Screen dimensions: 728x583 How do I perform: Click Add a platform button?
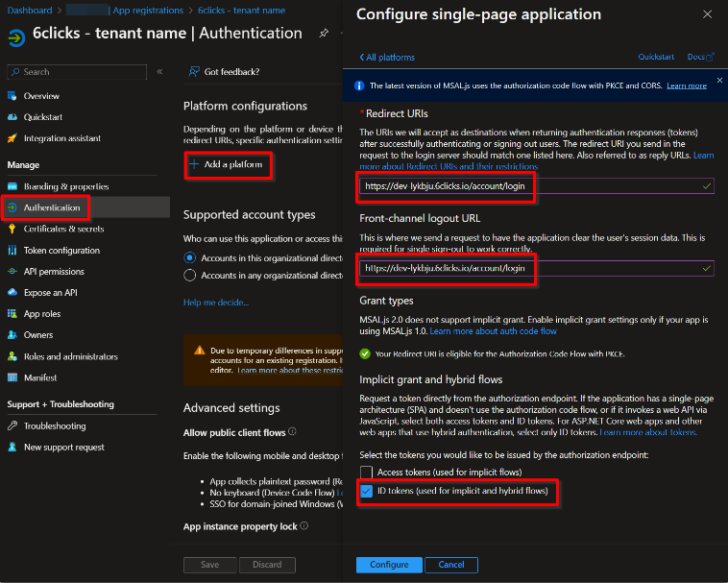coord(227,164)
